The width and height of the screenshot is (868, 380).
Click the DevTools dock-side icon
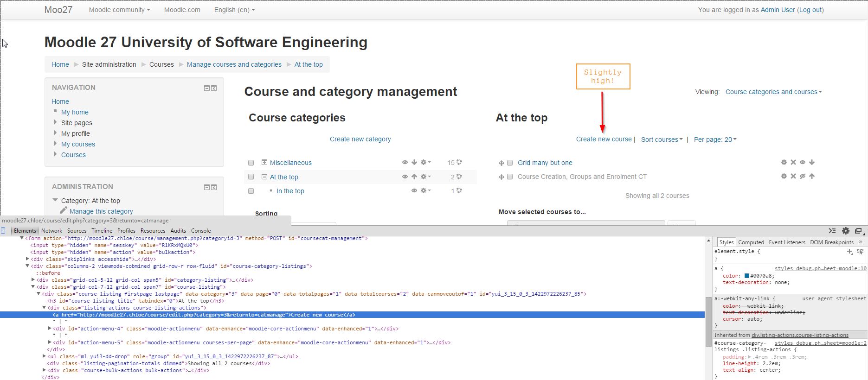tap(858, 231)
